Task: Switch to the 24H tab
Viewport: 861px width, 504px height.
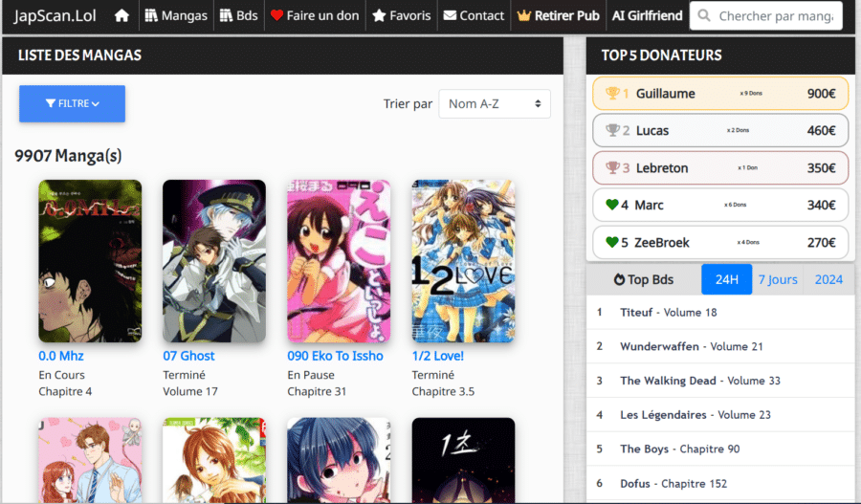Action: coord(726,279)
